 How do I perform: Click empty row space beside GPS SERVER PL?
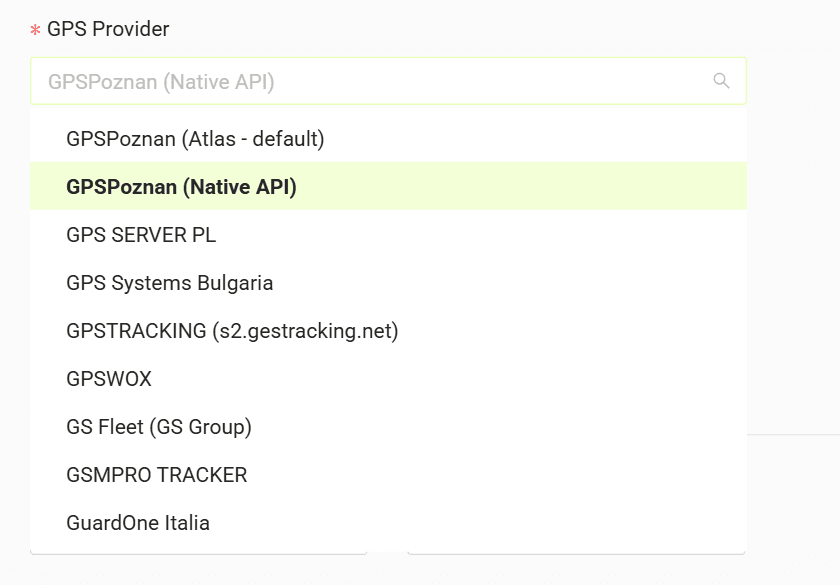coord(481,235)
